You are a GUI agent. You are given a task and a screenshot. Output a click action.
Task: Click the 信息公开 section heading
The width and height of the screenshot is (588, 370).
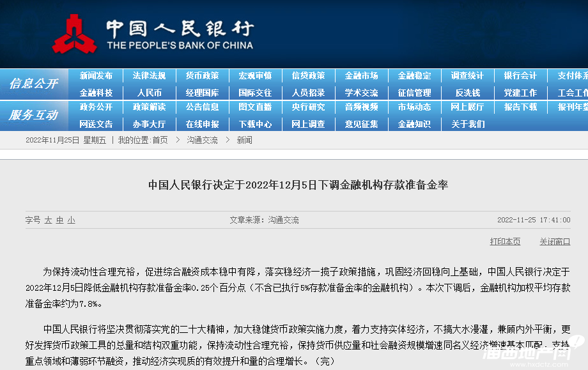[34, 84]
